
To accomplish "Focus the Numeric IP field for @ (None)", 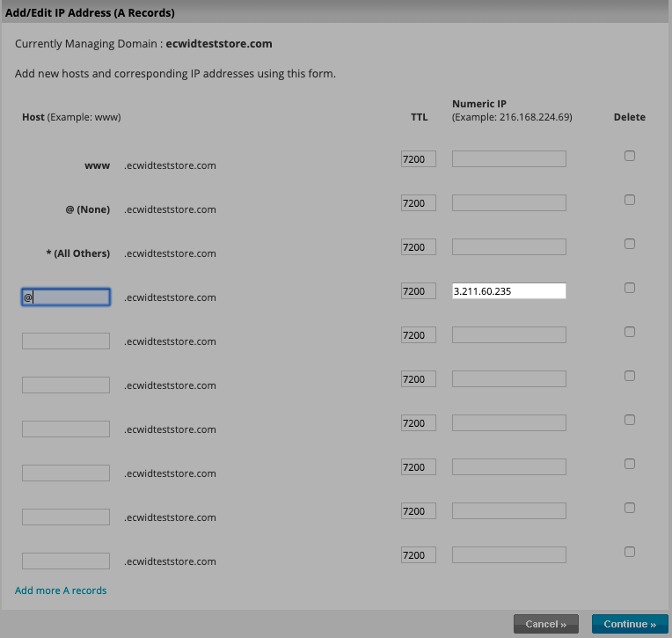I will 508,203.
